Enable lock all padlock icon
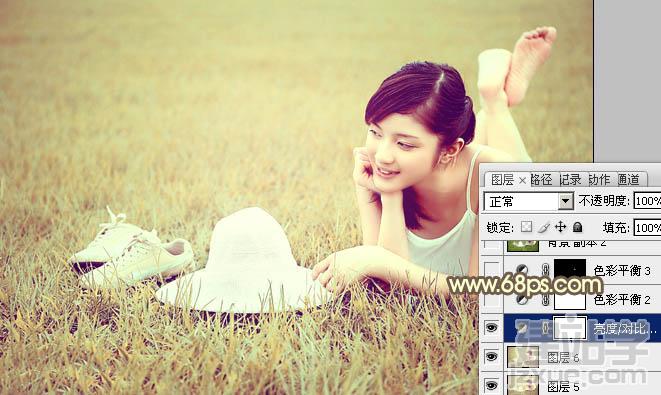661x395 pixels. click(578, 227)
